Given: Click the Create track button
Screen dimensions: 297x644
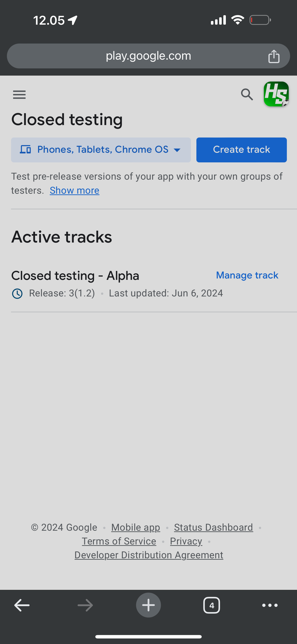Looking at the screenshot, I should pos(241,150).
